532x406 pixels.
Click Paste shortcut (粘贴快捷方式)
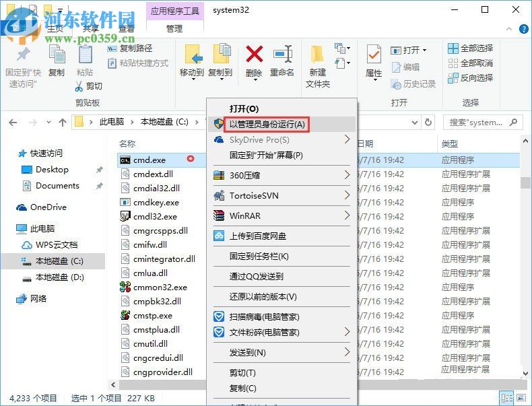[138, 63]
